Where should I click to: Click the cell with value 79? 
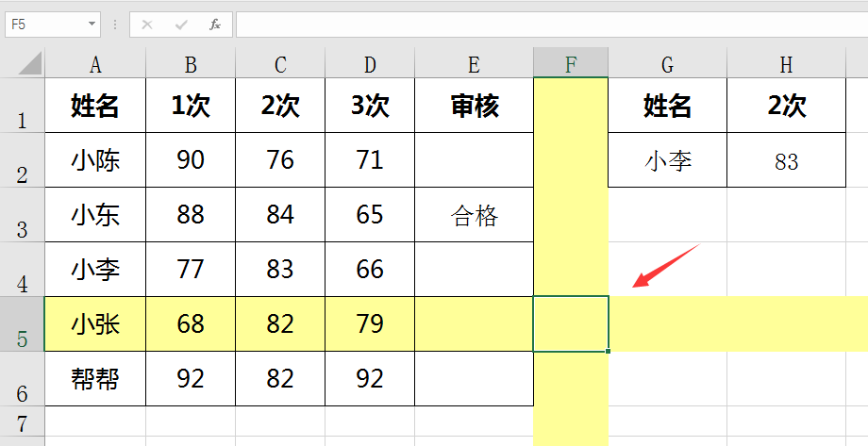click(370, 323)
